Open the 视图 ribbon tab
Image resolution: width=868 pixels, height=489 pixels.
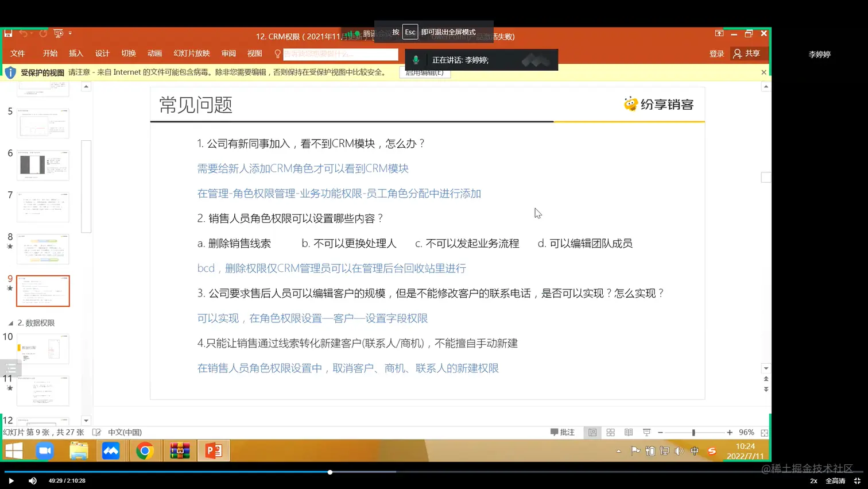(x=254, y=53)
